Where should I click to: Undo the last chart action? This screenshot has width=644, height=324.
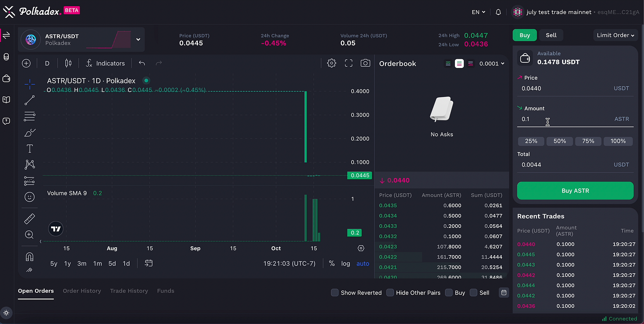coord(142,63)
